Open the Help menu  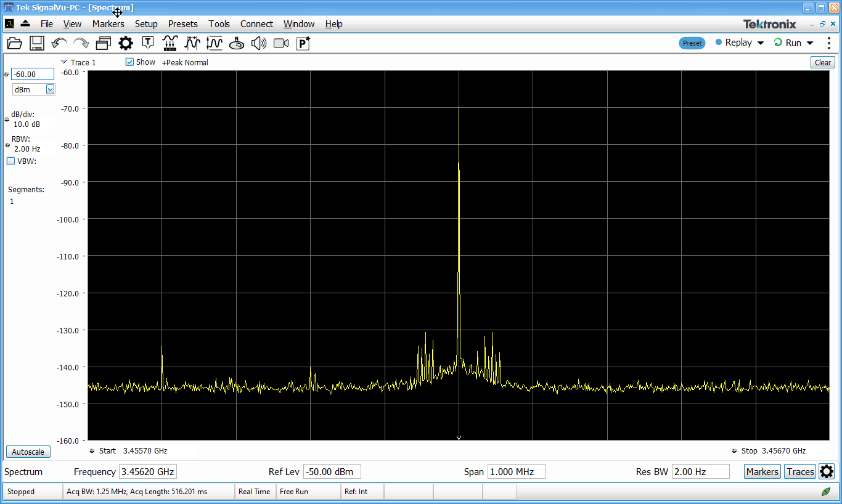(x=334, y=23)
